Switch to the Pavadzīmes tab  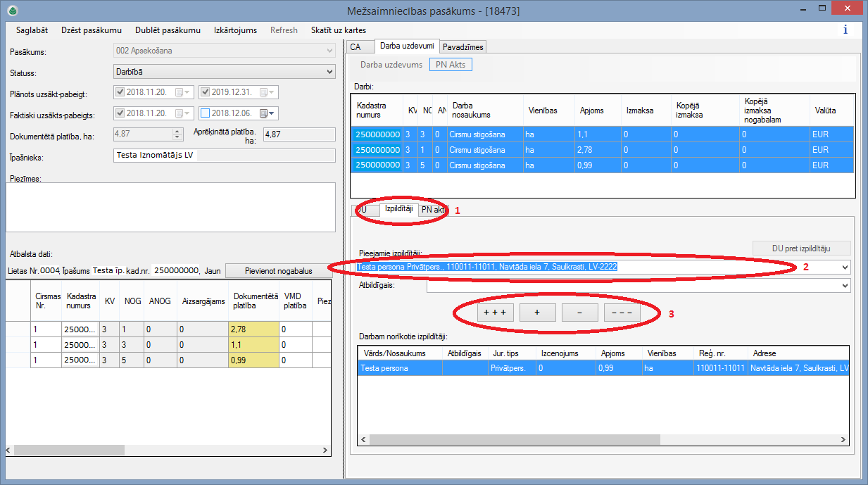point(463,46)
